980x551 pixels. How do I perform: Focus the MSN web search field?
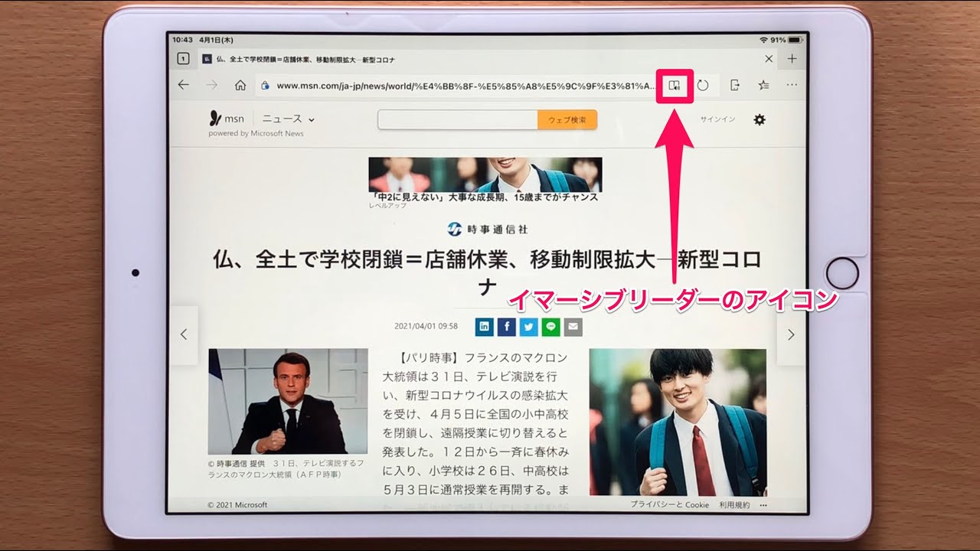click(457, 120)
